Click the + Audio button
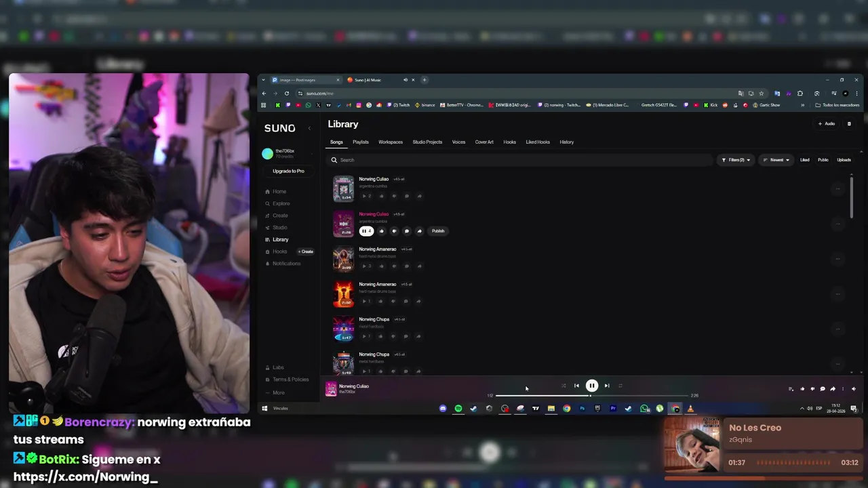 827,124
